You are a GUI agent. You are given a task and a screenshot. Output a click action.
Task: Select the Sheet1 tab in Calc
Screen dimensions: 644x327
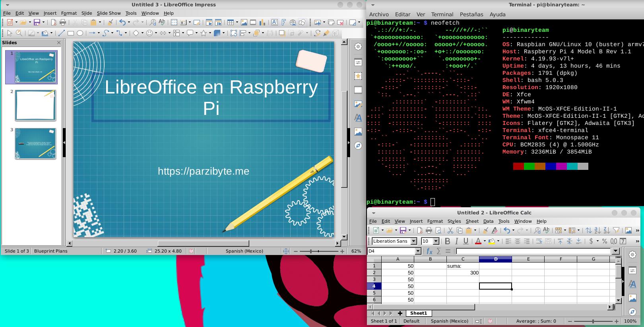tap(418, 313)
